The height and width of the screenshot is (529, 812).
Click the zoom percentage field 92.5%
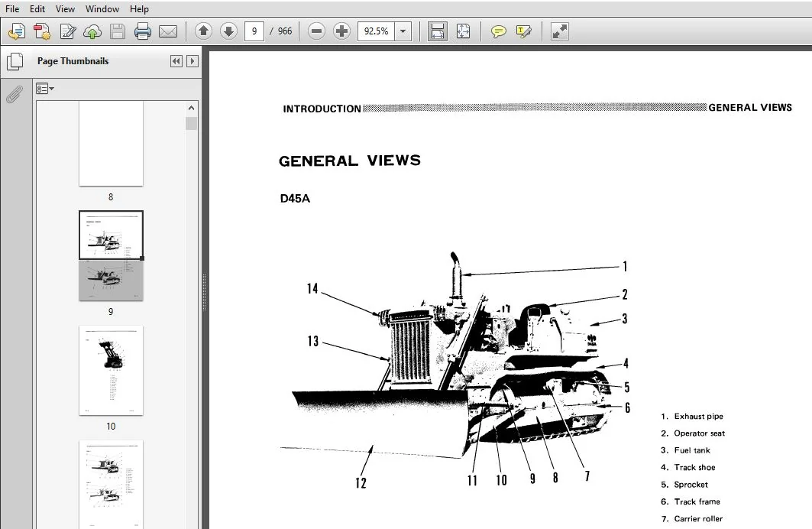point(376,31)
